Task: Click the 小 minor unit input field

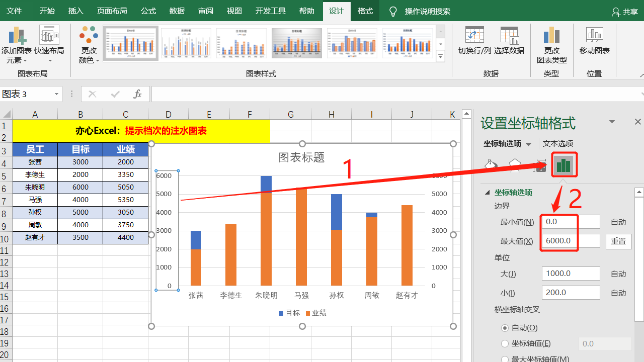Action: (571, 293)
